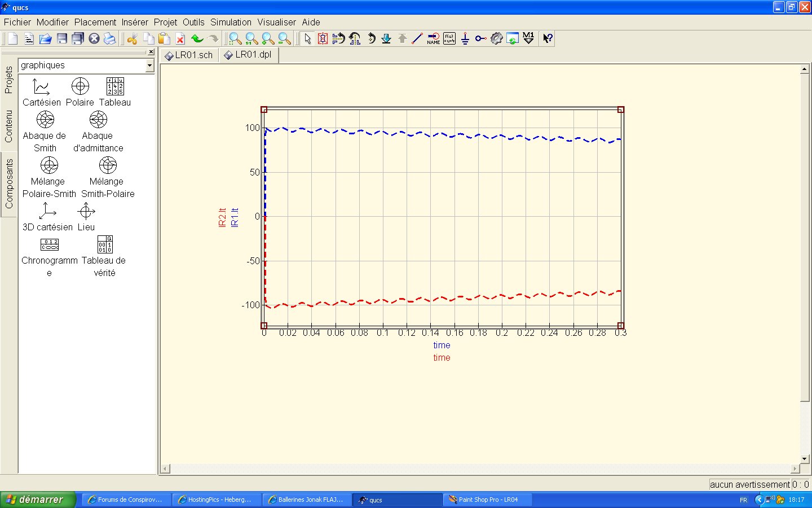Click the Chronogramme diagram icon
This screenshot has width=812, height=508.
50,245
